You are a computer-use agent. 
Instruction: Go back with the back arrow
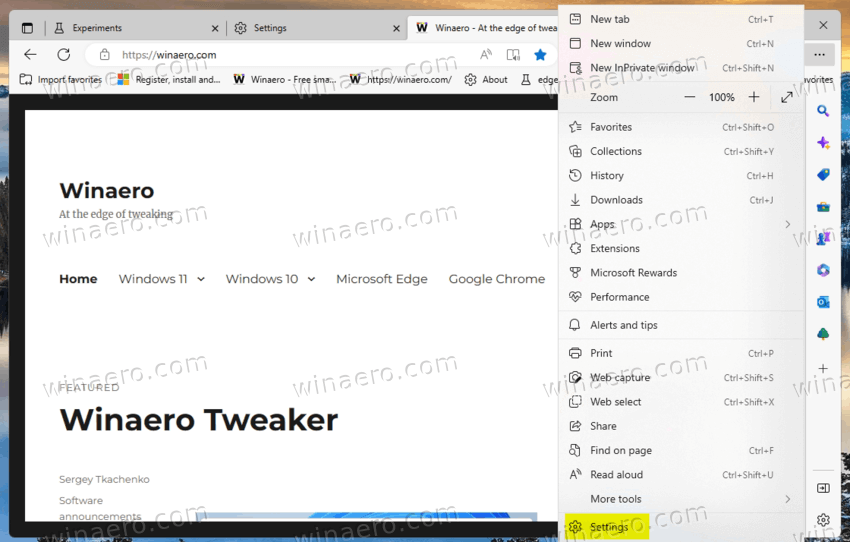[x=30, y=54]
